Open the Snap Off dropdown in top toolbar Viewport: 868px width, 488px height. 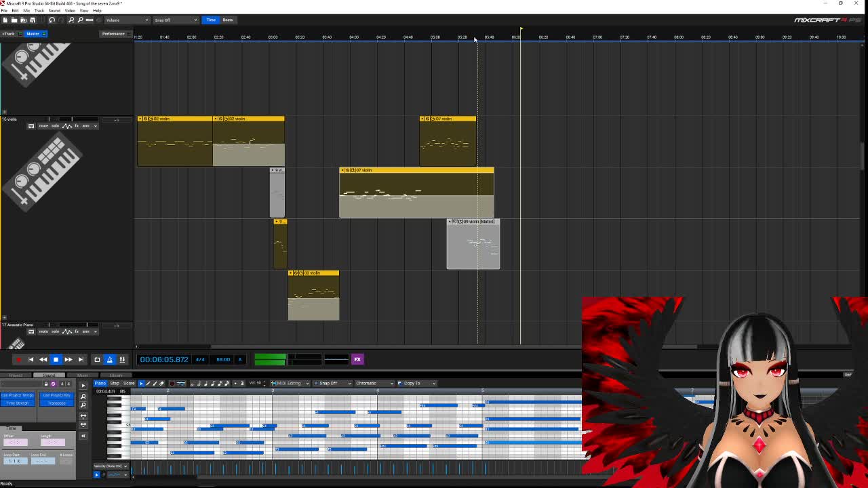176,20
